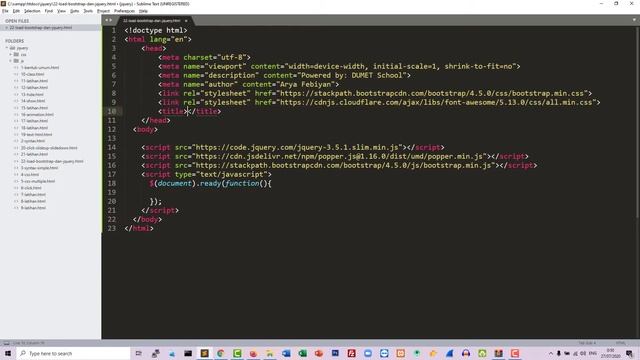Open the Edit menu

pyautogui.click(x=16, y=11)
